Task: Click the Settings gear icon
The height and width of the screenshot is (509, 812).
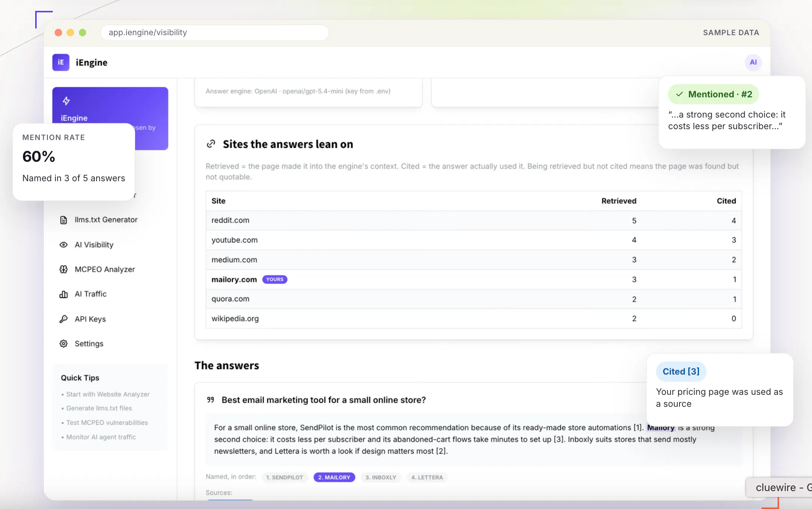Action: tap(64, 344)
